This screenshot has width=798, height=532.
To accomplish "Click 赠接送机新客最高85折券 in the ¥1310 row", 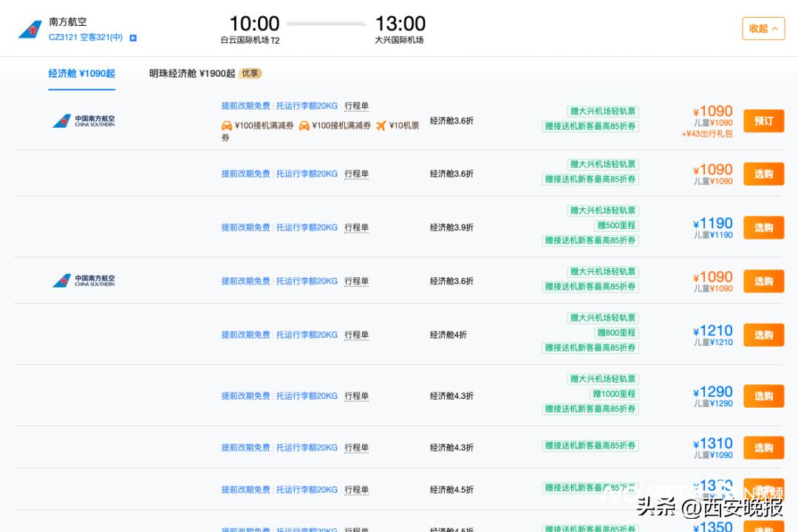I will coord(590,446).
